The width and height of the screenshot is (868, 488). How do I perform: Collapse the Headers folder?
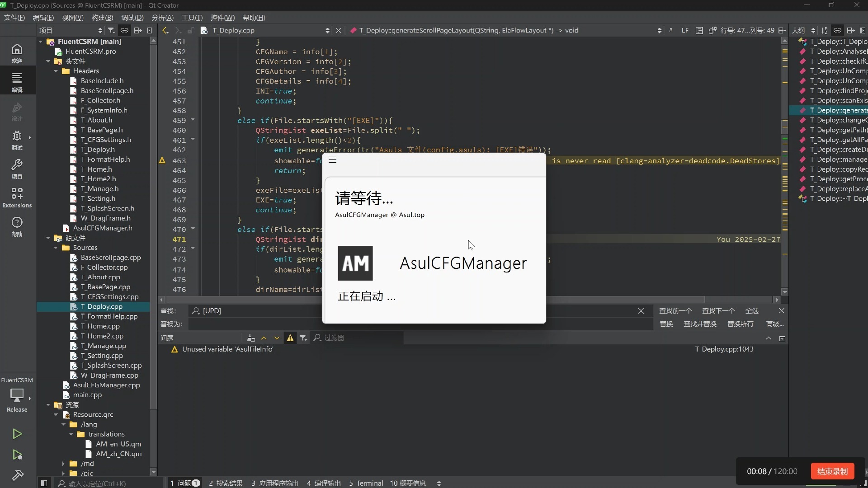pos(56,71)
